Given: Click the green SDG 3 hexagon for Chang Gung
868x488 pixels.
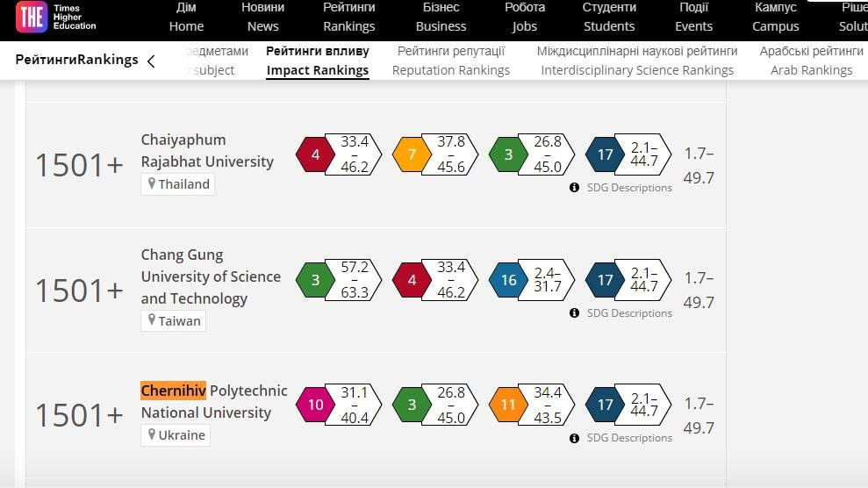Looking at the screenshot, I should click(x=315, y=280).
